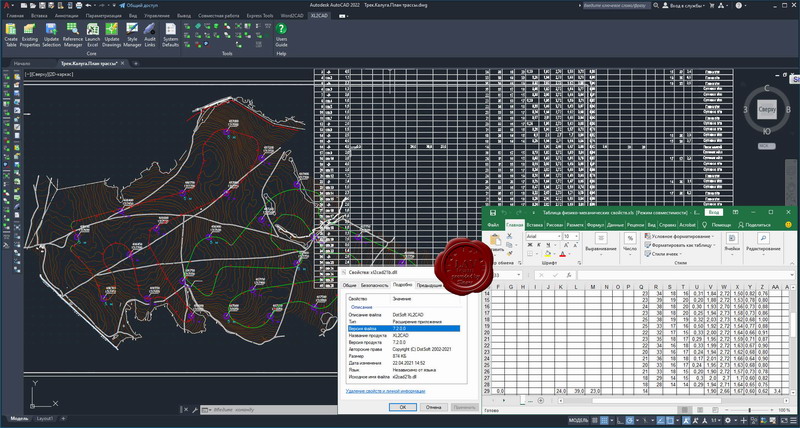Run Update Drawings from the ribbon

(112, 35)
